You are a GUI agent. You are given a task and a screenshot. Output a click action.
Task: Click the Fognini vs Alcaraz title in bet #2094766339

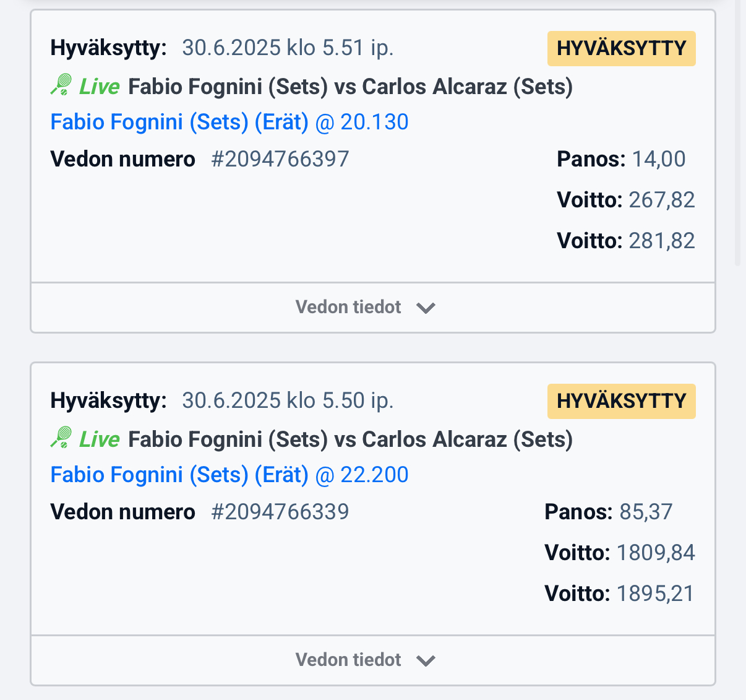coord(350,439)
